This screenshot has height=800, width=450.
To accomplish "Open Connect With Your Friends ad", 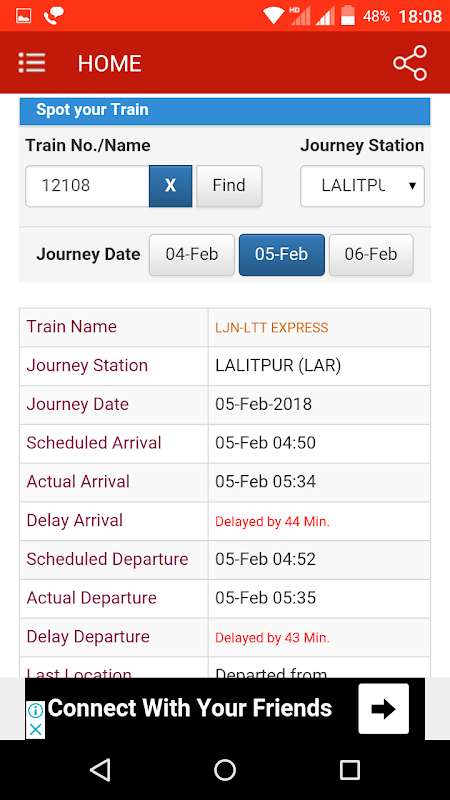I will 190,708.
